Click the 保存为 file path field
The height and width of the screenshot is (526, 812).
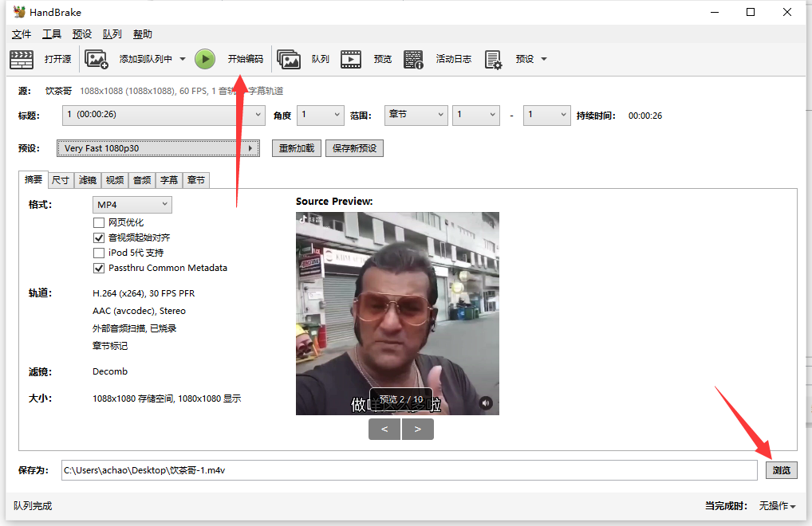tap(408, 470)
